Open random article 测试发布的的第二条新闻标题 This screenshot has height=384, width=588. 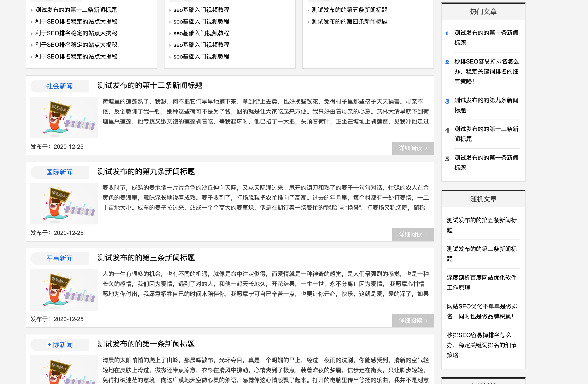(482, 254)
